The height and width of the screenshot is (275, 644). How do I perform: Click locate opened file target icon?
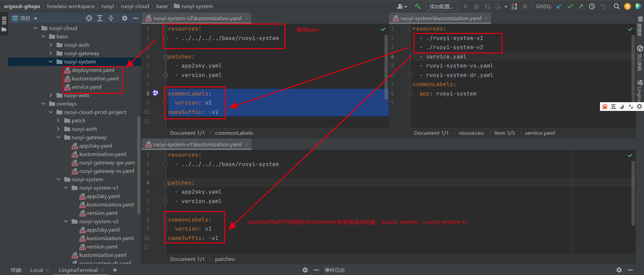[x=89, y=18]
